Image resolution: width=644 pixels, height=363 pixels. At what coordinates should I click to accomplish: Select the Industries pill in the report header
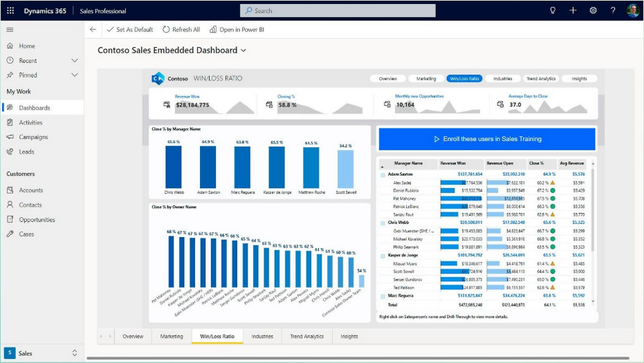(503, 78)
